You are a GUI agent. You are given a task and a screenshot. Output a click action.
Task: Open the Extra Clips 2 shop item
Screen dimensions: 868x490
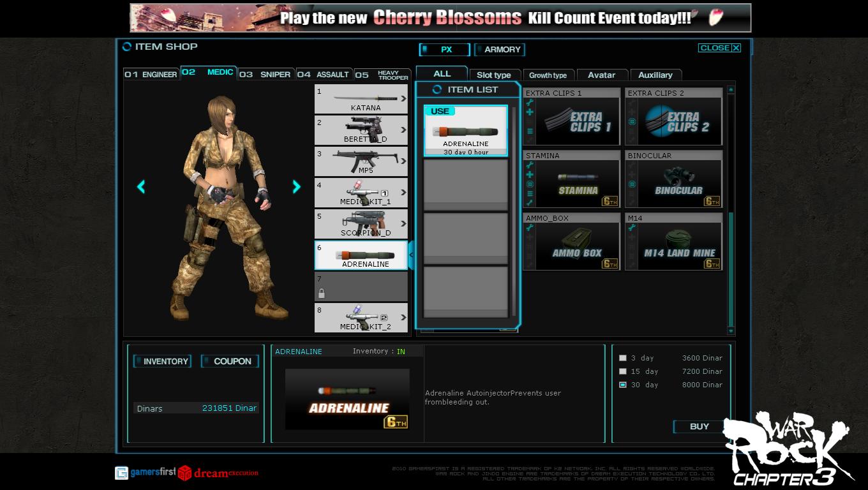click(x=673, y=116)
